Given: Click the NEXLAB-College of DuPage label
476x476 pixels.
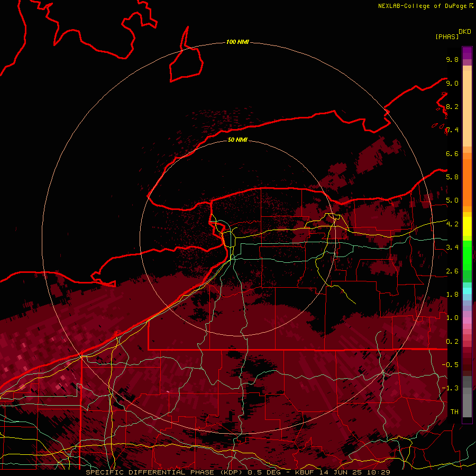Looking at the screenshot, I should point(423,6).
